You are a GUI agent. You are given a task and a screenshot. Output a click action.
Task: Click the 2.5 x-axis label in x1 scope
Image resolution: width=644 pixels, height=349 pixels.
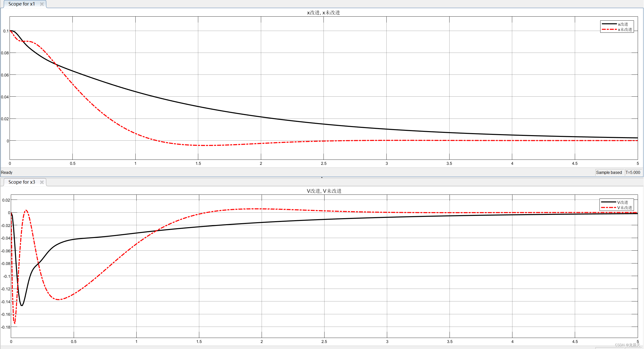pos(324,164)
